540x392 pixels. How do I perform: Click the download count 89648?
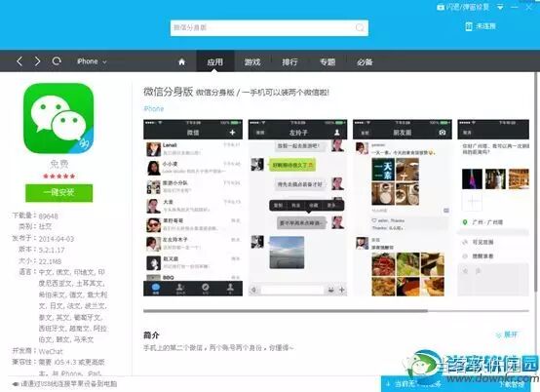point(48,216)
